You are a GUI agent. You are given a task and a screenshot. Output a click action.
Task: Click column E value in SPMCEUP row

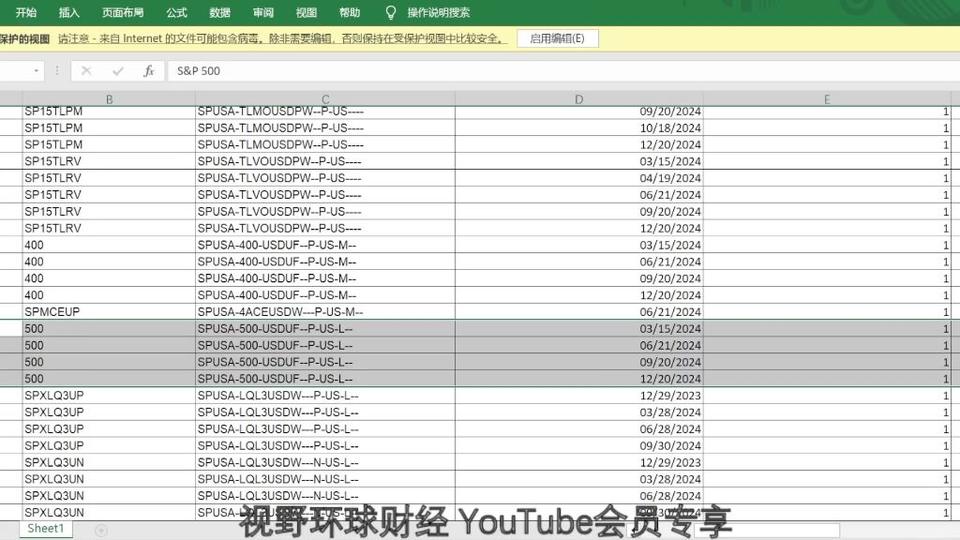[x=827, y=312]
